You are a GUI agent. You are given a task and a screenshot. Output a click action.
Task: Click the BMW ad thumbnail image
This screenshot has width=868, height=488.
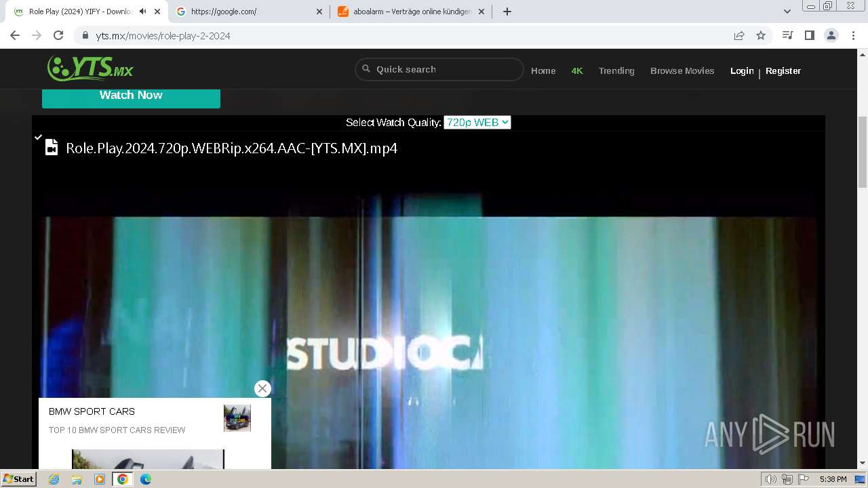click(237, 418)
